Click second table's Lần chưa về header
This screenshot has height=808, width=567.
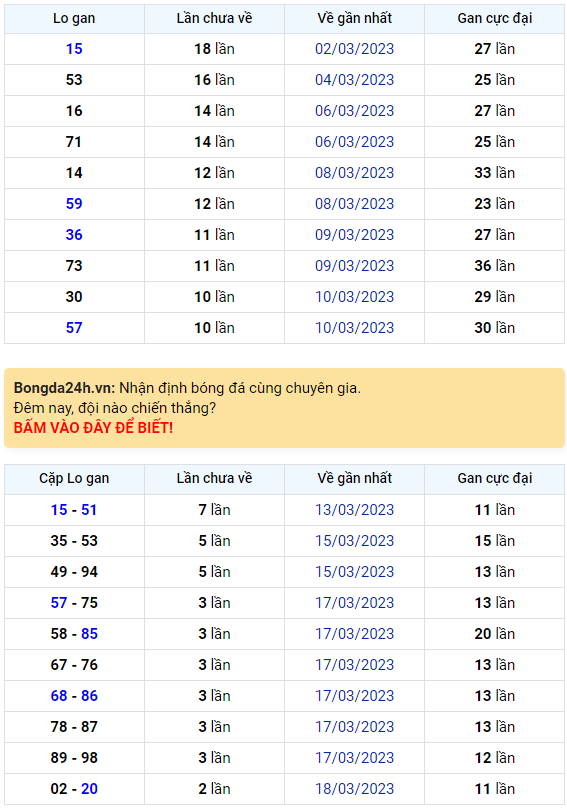(214, 479)
